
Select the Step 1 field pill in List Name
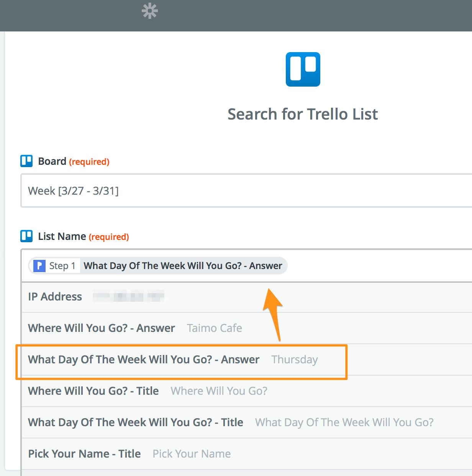158,266
